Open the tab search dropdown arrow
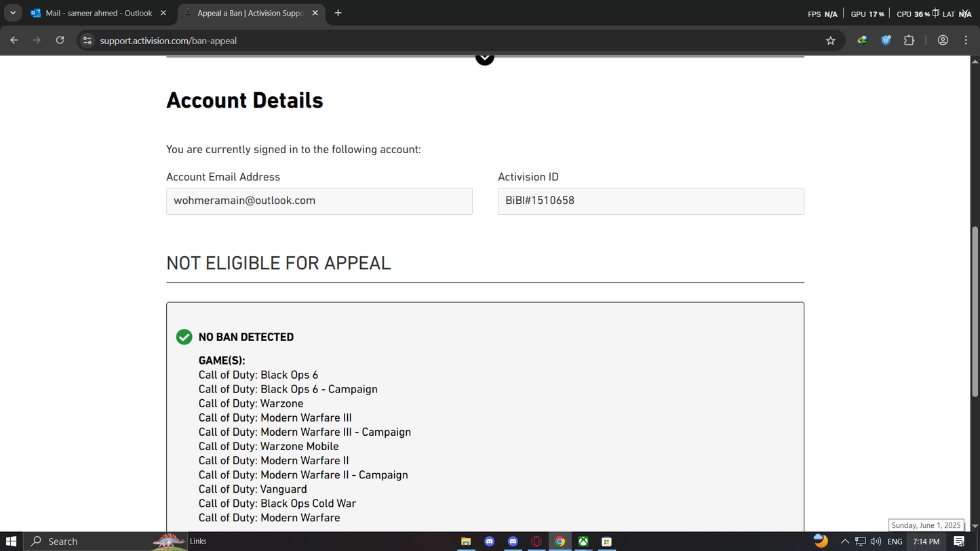Screen dimensions: 980x551 (x=13, y=13)
